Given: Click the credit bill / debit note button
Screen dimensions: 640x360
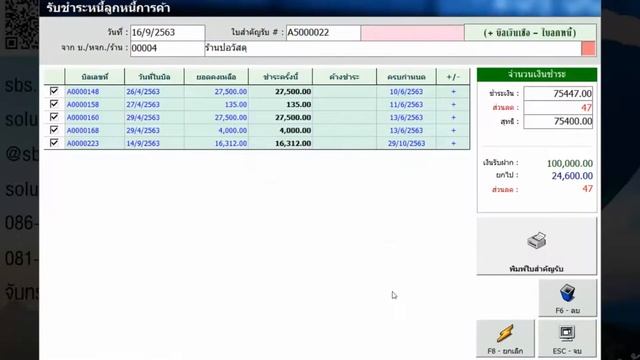Looking at the screenshot, I should (x=530, y=33).
